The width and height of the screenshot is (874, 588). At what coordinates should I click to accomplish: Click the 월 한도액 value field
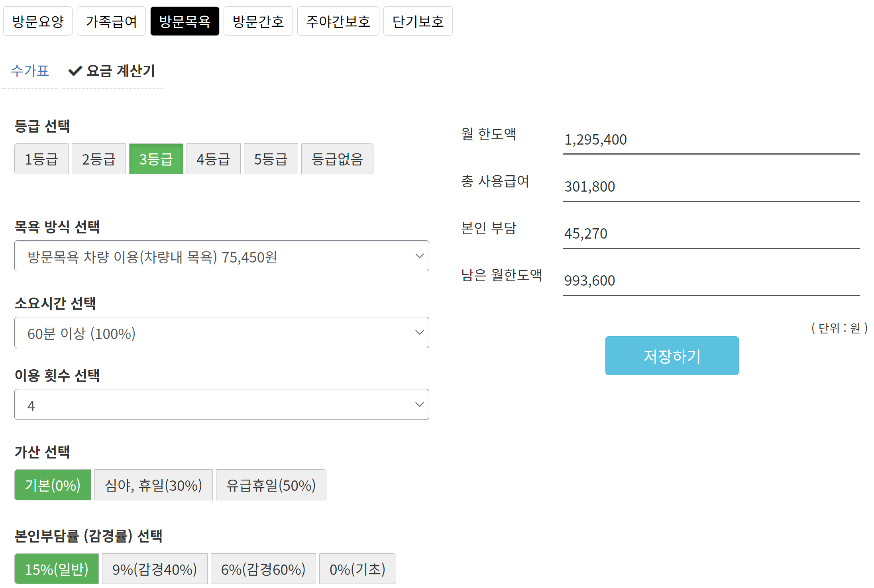[x=711, y=140]
